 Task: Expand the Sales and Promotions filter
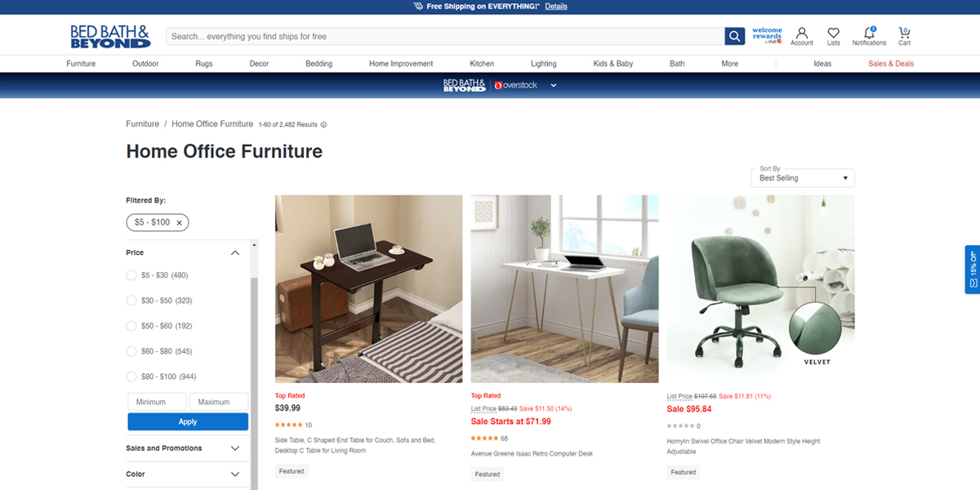[x=183, y=448]
